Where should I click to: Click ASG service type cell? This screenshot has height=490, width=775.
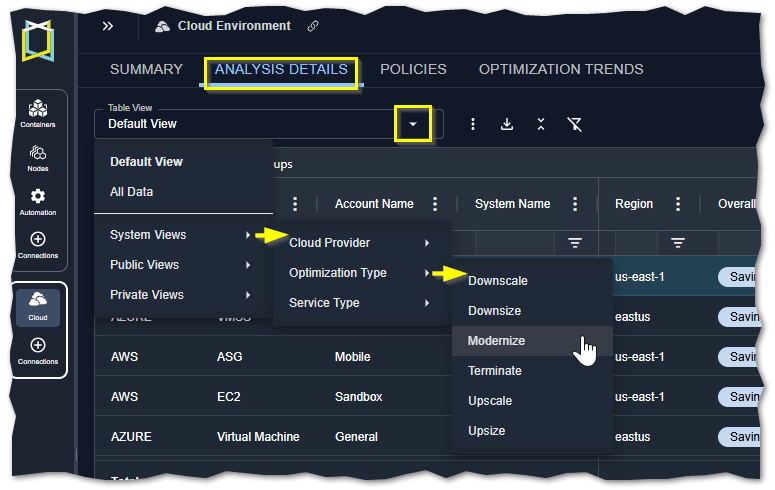[229, 357]
